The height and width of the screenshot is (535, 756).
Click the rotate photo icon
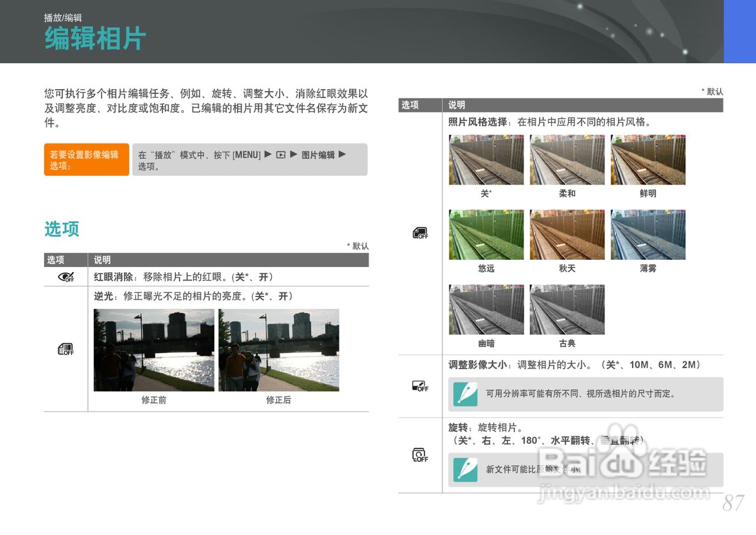pyautogui.click(x=420, y=455)
